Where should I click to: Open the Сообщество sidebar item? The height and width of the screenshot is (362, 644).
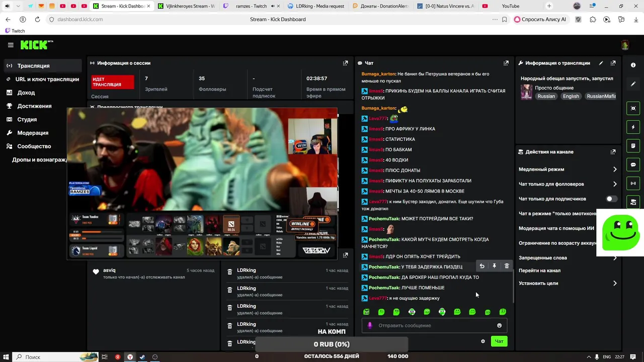(x=42, y=146)
